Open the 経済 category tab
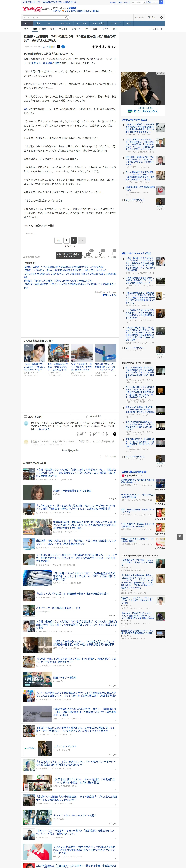Screen dimensions: 186x868 pos(52,29)
